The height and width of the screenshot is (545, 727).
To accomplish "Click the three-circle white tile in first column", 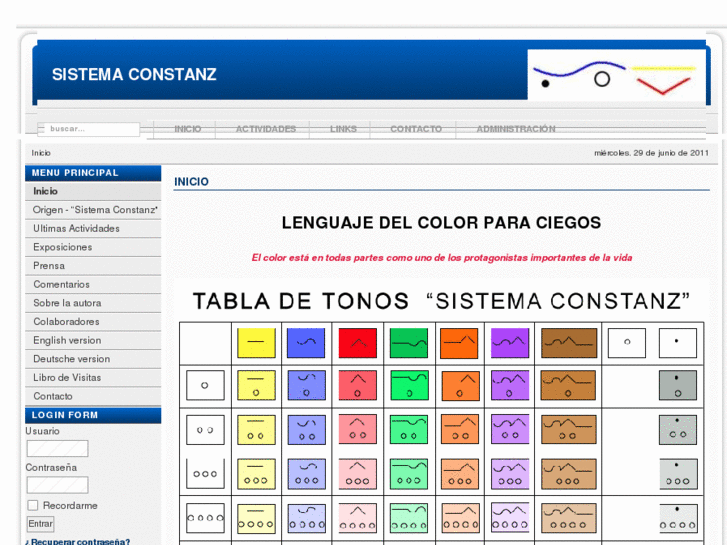I will (x=205, y=474).
